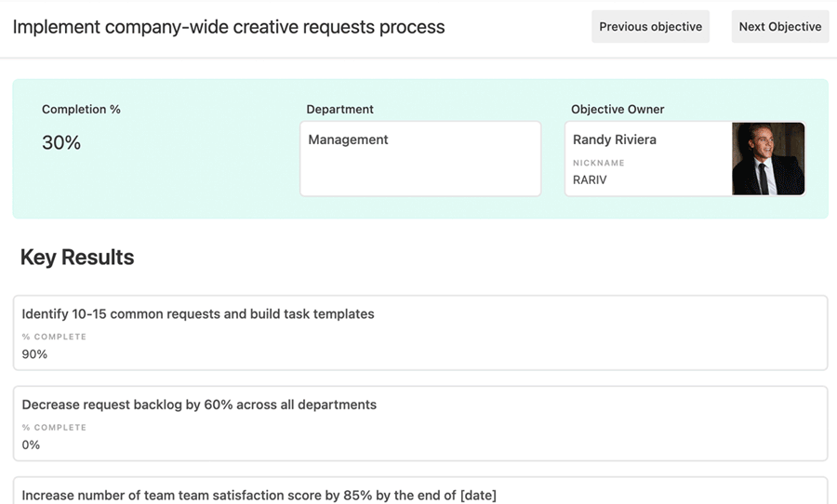Click the 90% complete value
Viewport: 837px width, 504px height.
click(34, 354)
